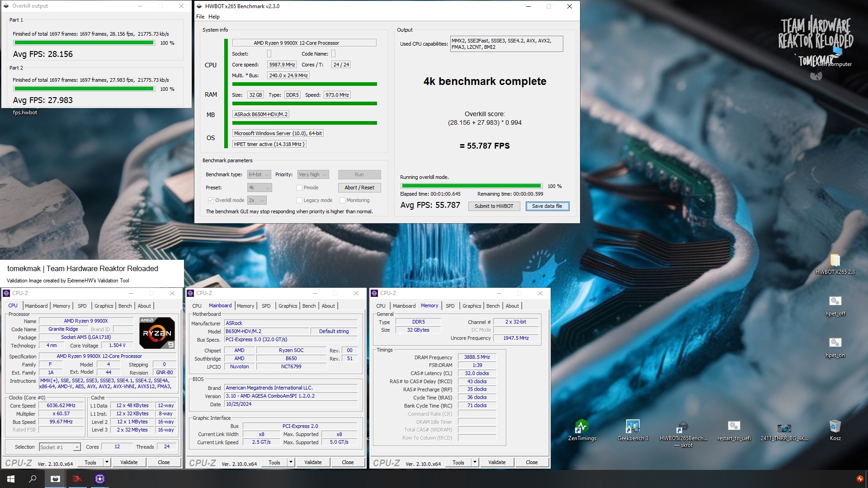868x488 pixels.
Task: Click the Core speed 5987.9 MHz field
Action: click(x=282, y=65)
